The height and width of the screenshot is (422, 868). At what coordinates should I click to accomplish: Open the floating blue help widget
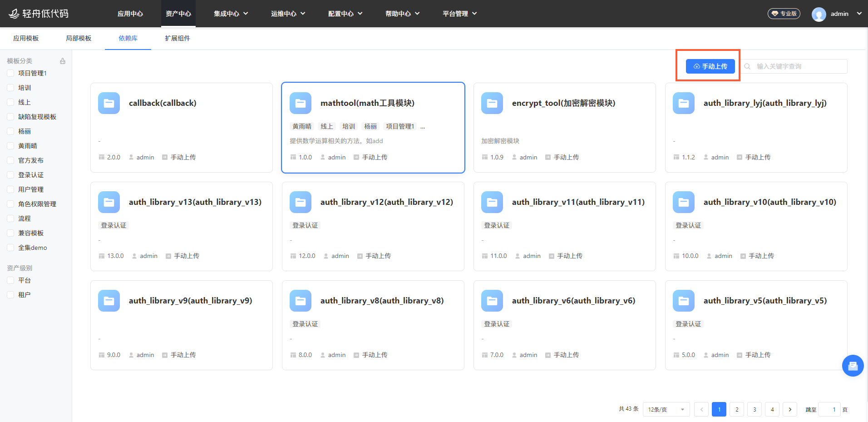point(853,366)
